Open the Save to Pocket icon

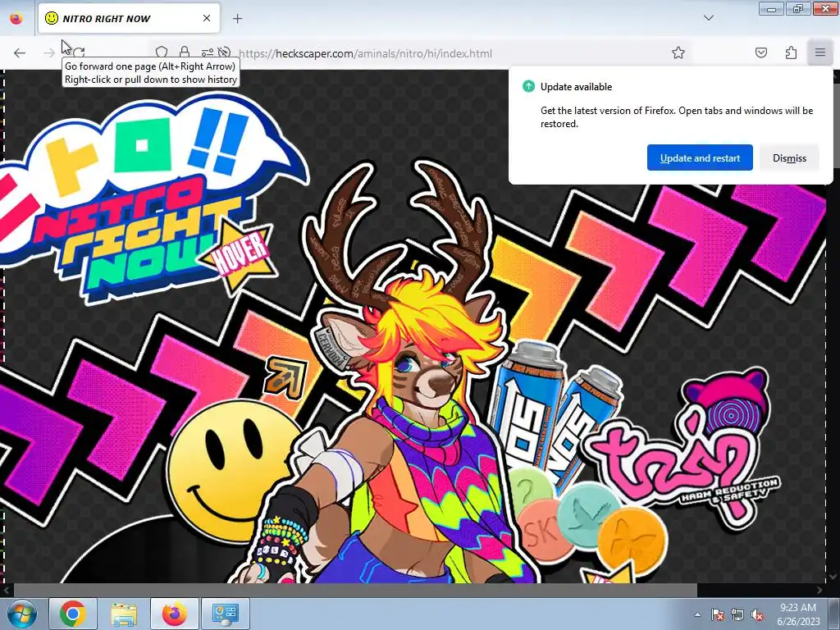pos(761,52)
